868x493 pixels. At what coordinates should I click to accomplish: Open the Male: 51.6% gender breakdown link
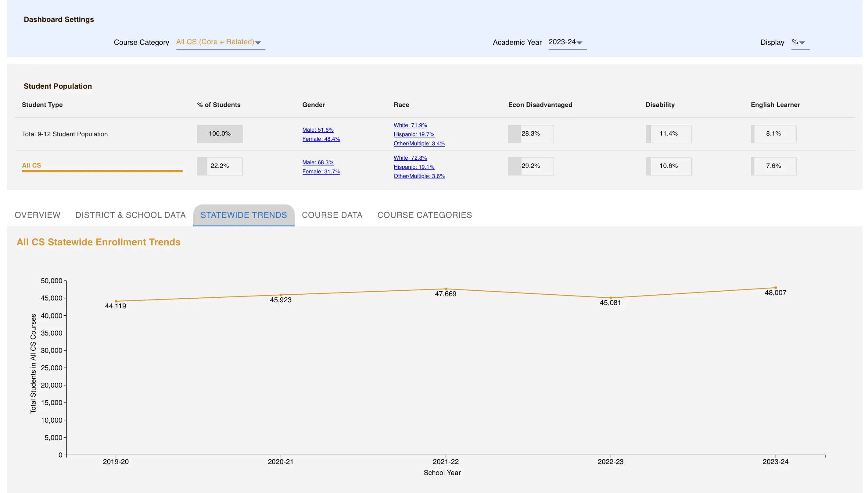coord(317,130)
